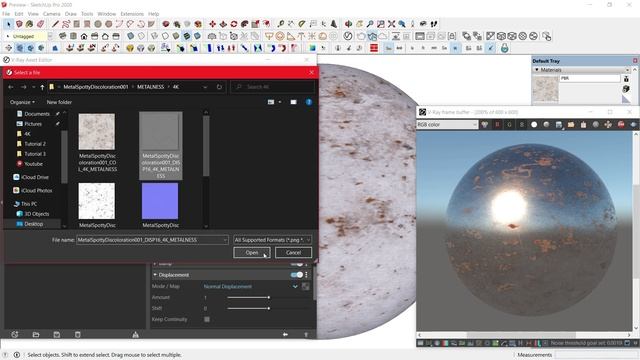640x360 pixels.
Task: Open the Displacement section options kebab menu
Action: click(307, 275)
